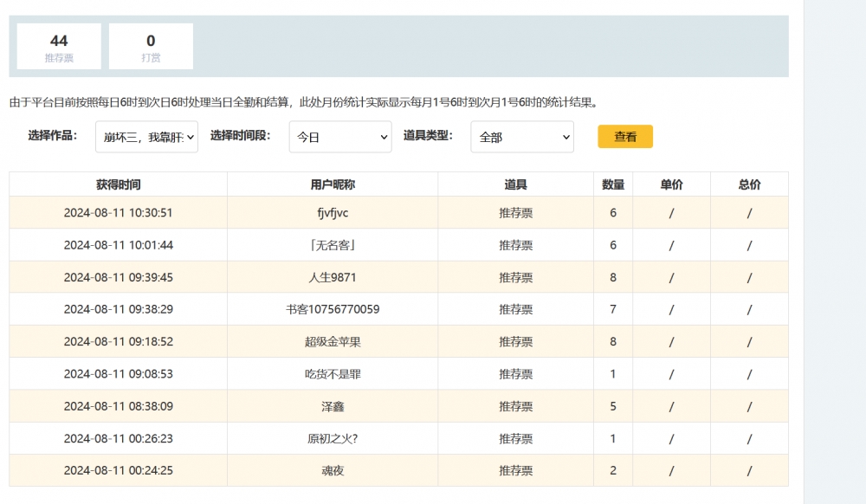866x504 pixels.
Task: Click the timestamp 2024-08-11 08:38:09
Action: tap(119, 406)
